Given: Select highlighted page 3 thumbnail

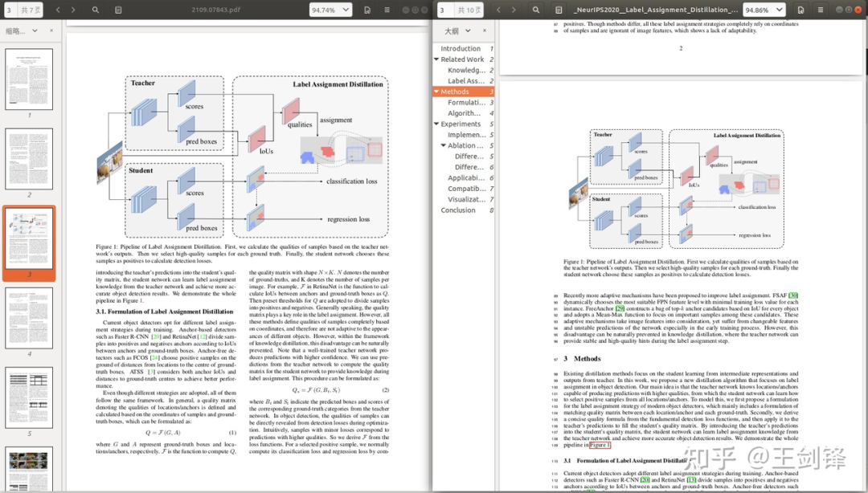Looking at the screenshot, I should point(29,238).
